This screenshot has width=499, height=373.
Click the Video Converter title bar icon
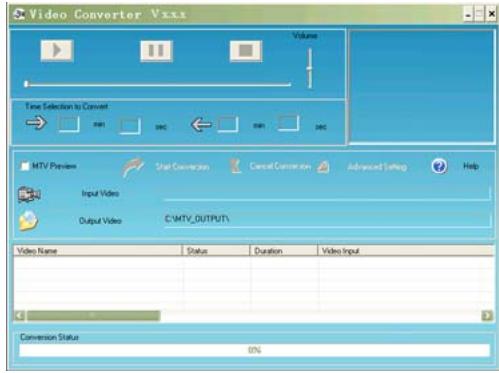[19, 14]
